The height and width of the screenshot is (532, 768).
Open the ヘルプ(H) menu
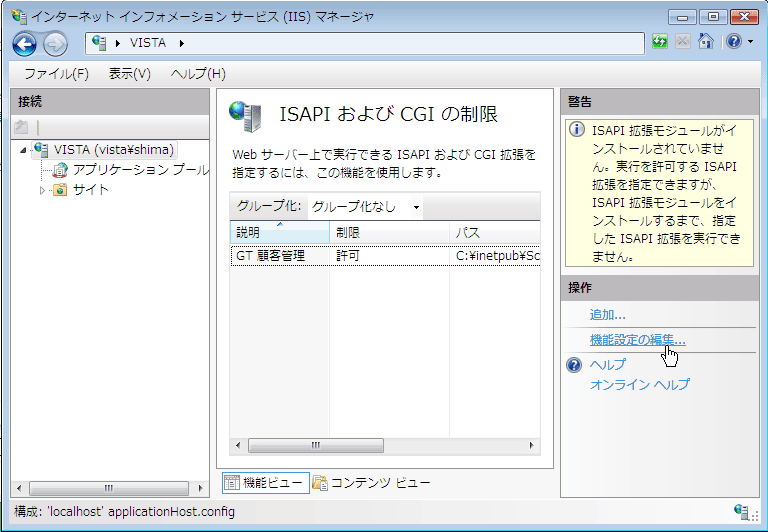pos(198,74)
